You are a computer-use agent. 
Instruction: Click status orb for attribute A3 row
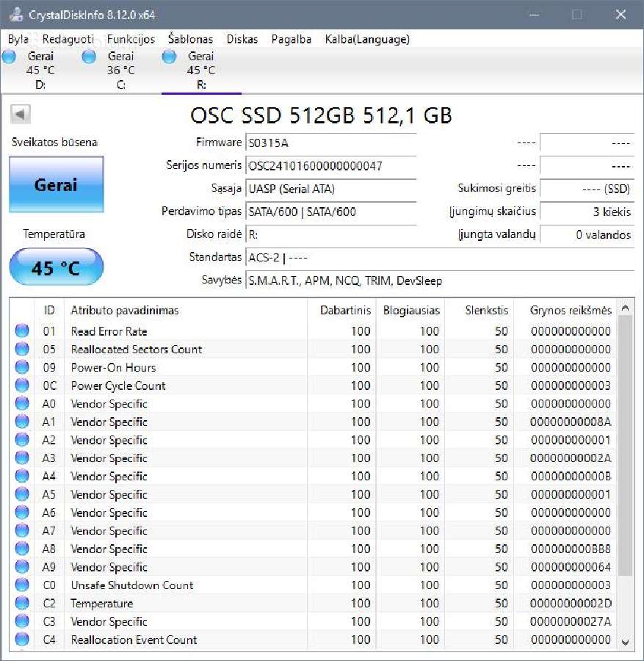click(x=22, y=458)
